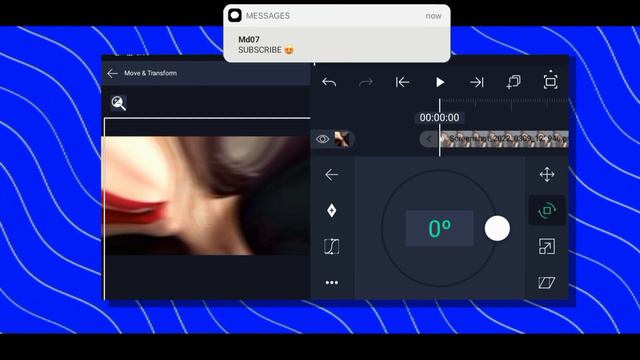Open the Messages notification from Md07
Screen dimensions: 640x360
pyautogui.click(x=337, y=33)
